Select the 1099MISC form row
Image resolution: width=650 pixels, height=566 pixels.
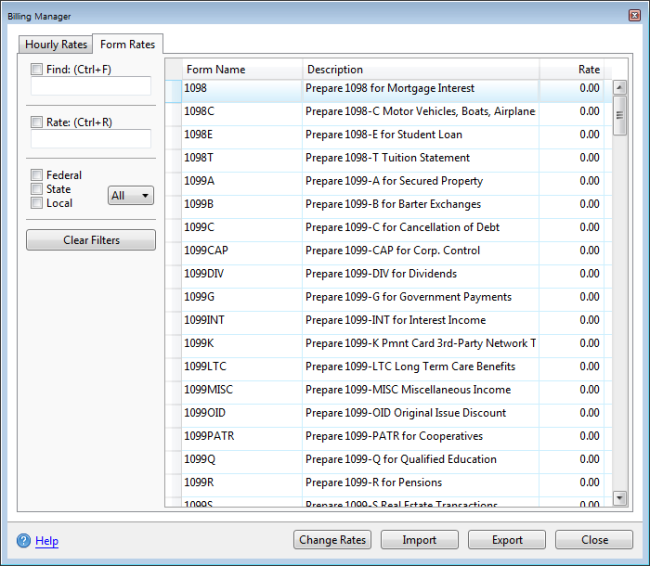[240, 390]
